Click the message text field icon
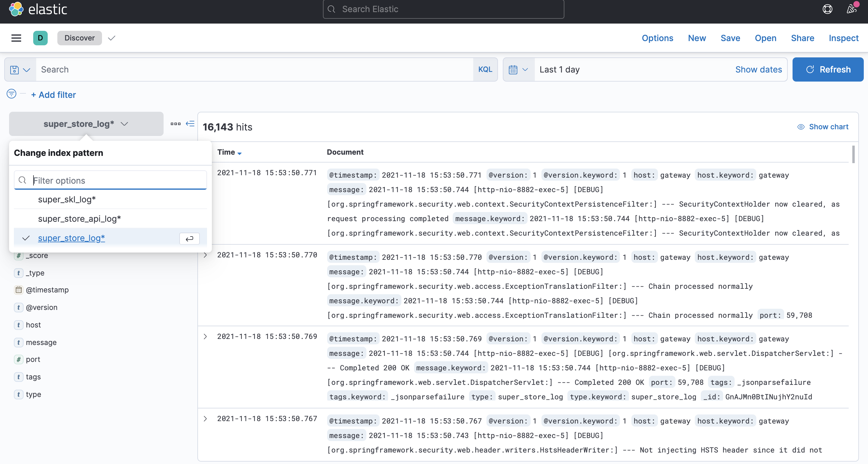The image size is (868, 464). 18,343
